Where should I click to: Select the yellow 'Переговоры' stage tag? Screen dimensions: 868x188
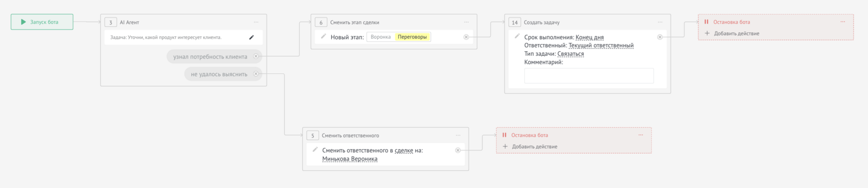(412, 37)
